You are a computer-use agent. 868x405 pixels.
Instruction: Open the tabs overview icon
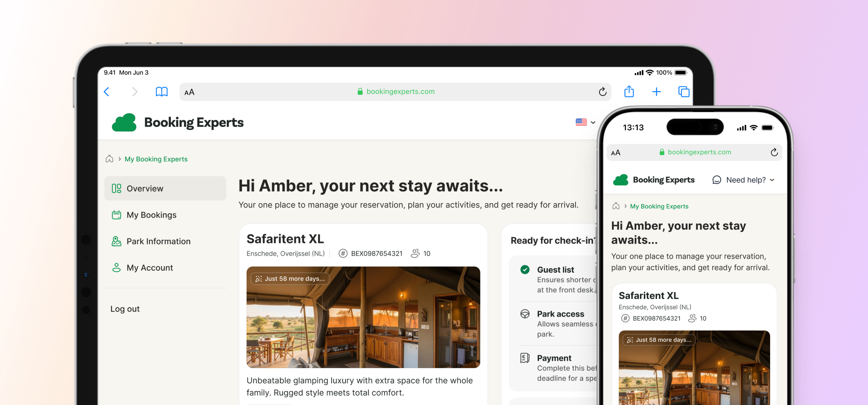[x=684, y=92]
